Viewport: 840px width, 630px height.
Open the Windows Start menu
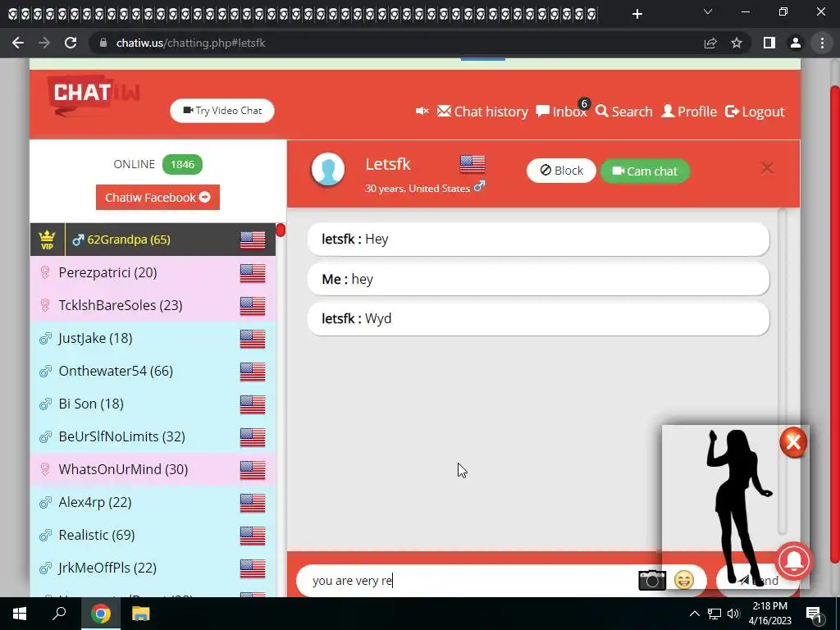coord(20,614)
